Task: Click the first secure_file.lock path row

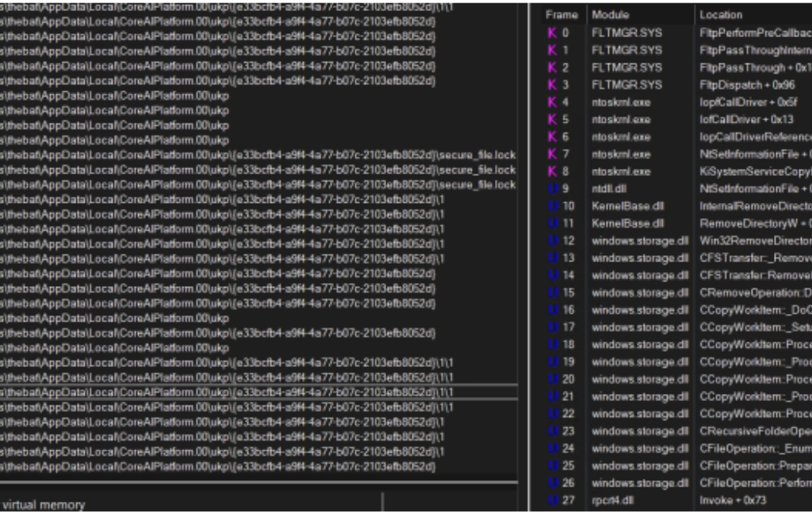Action: click(258, 155)
